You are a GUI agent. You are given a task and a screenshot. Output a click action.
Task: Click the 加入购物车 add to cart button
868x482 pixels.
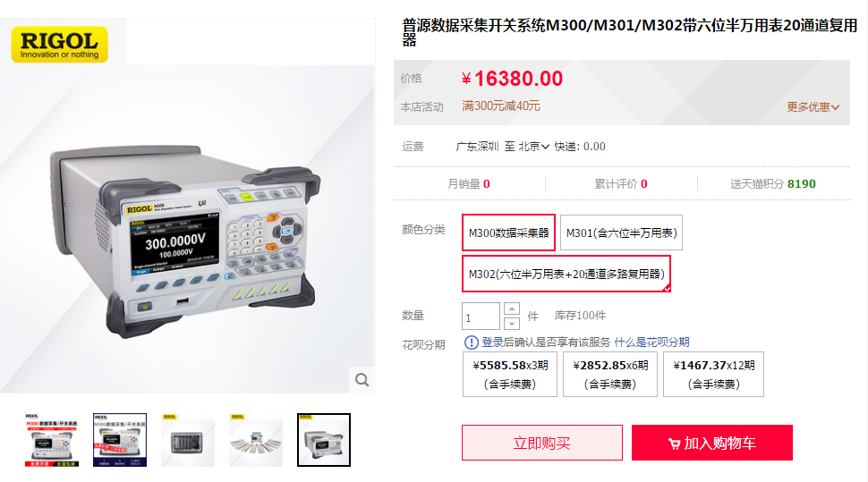(712, 443)
